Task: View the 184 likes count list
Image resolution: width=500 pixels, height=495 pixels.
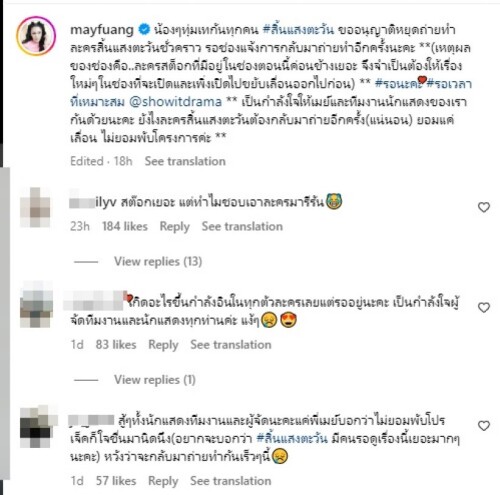Action: pyautogui.click(x=125, y=227)
